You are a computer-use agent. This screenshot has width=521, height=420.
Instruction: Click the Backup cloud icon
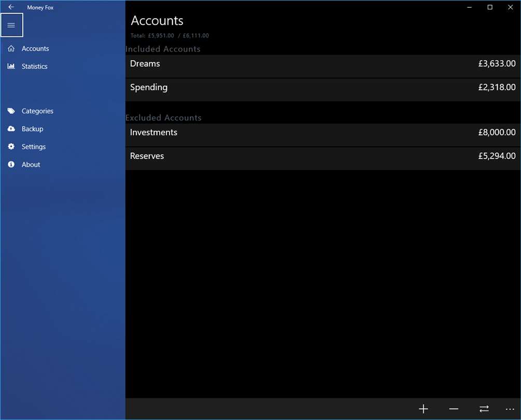tap(11, 129)
